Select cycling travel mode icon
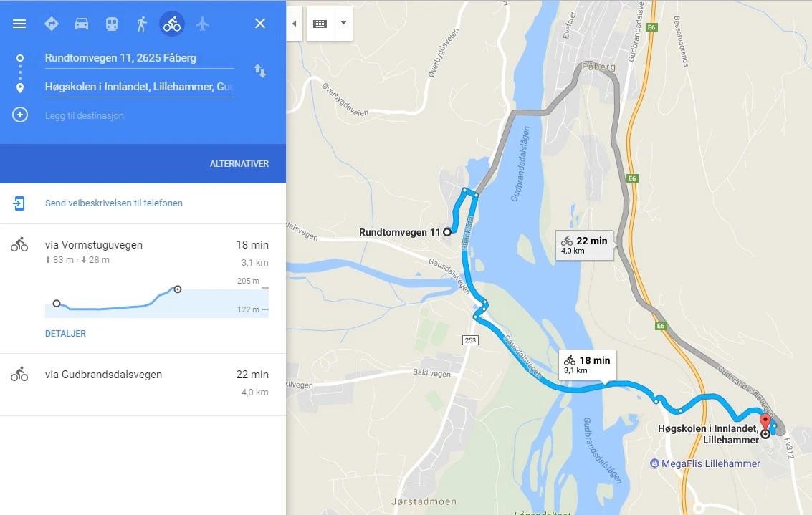The height and width of the screenshot is (515, 812). (172, 24)
